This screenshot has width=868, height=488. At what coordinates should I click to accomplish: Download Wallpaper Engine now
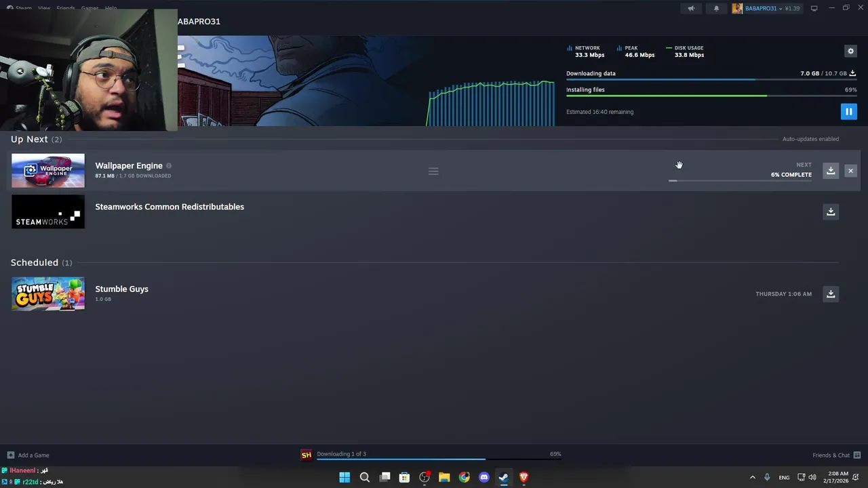(x=831, y=171)
